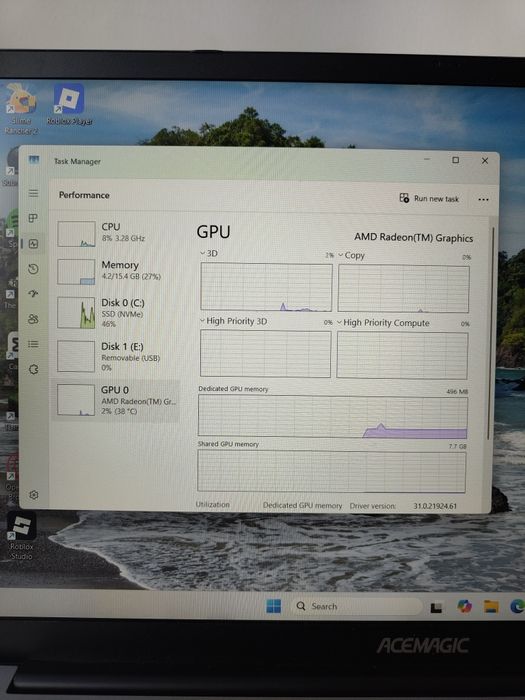This screenshot has width=525, height=700.
Task: Open Task Manager Settings gear icon
Action: point(33,495)
